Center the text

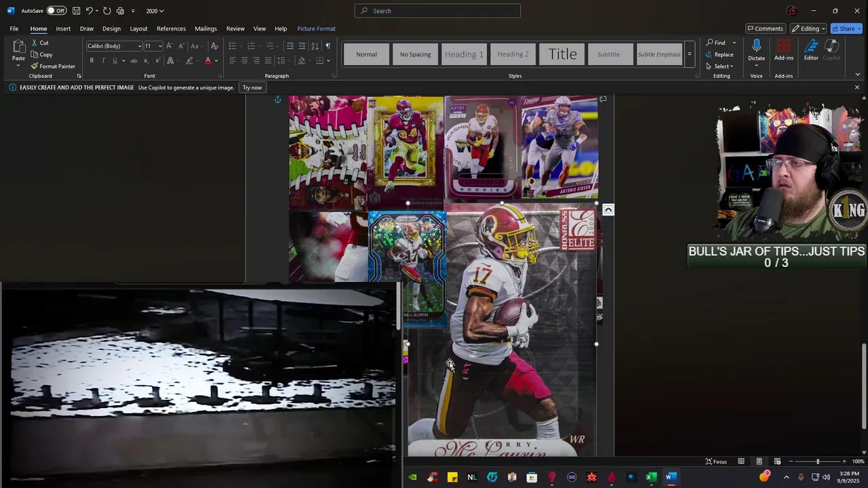(244, 60)
